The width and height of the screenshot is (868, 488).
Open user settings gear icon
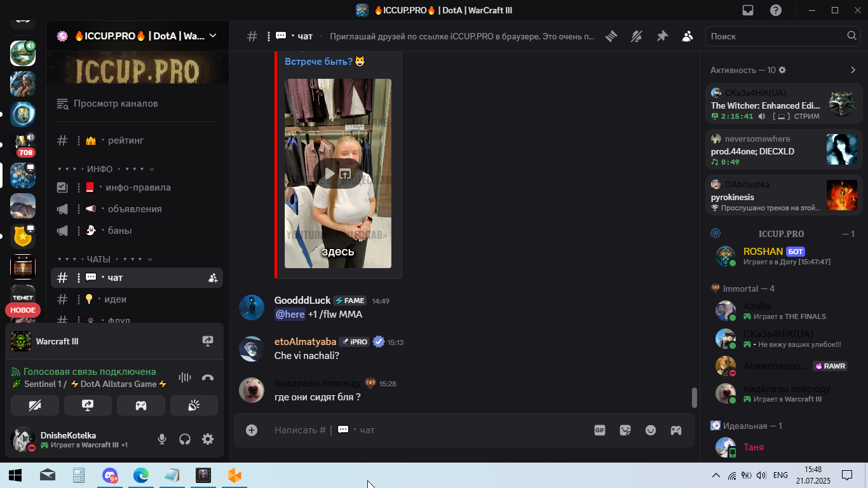pos(208,439)
